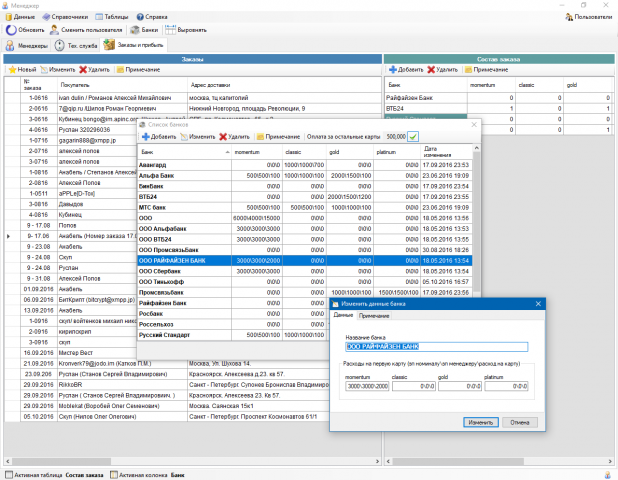The width and height of the screenshot is (618, 480).
Task: Click green checkmark next to 500,000 field
Action: point(413,137)
